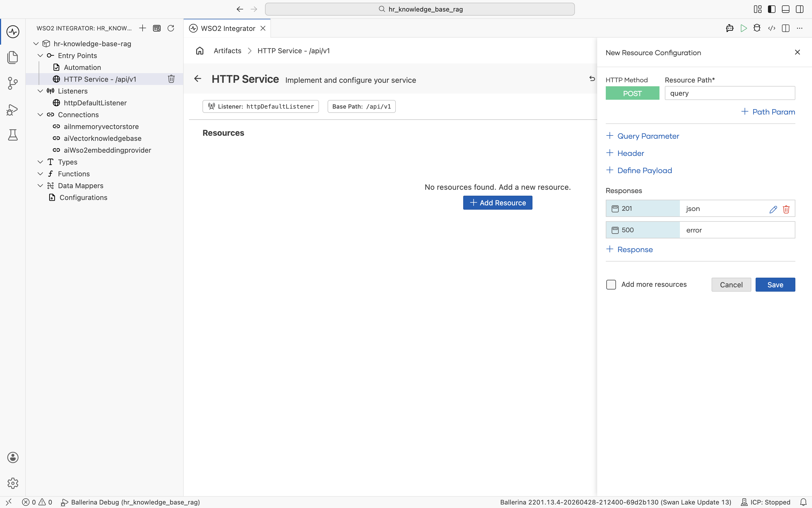Run the integration with the play icon
812x508 pixels.
point(744,28)
